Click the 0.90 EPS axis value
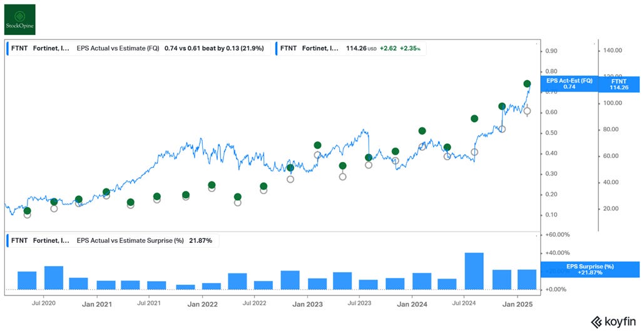644x333 pixels. (x=553, y=51)
